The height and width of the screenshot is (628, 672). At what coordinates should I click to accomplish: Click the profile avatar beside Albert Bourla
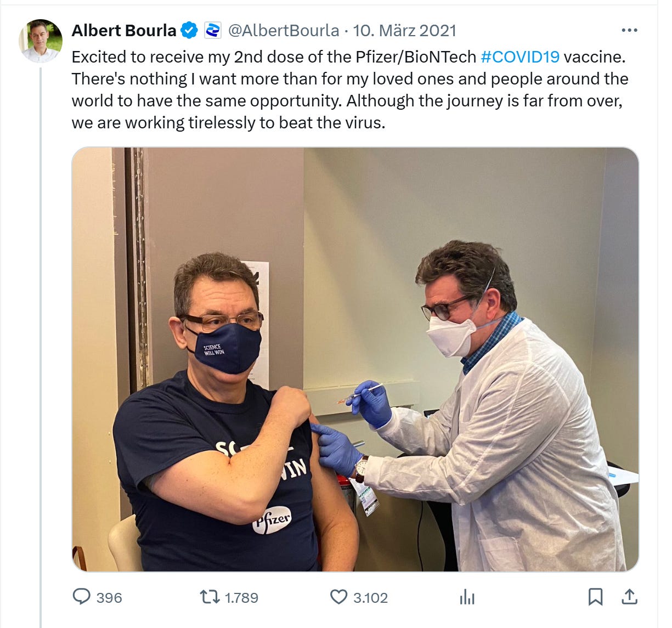pyautogui.click(x=41, y=41)
